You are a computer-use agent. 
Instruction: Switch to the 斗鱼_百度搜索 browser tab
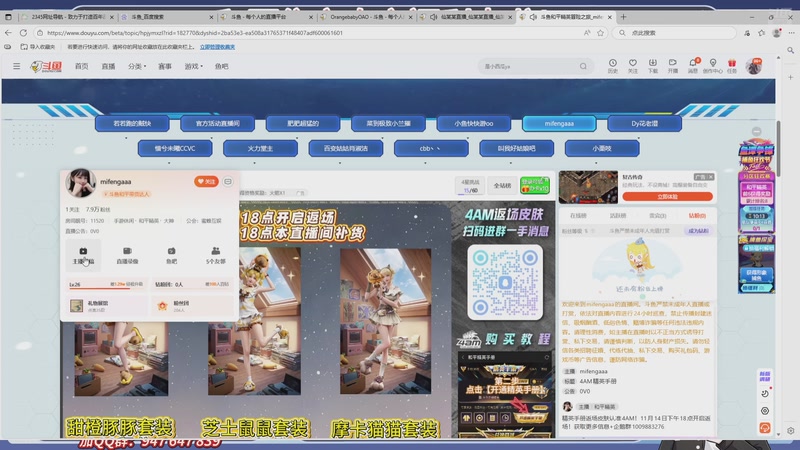(x=167, y=17)
